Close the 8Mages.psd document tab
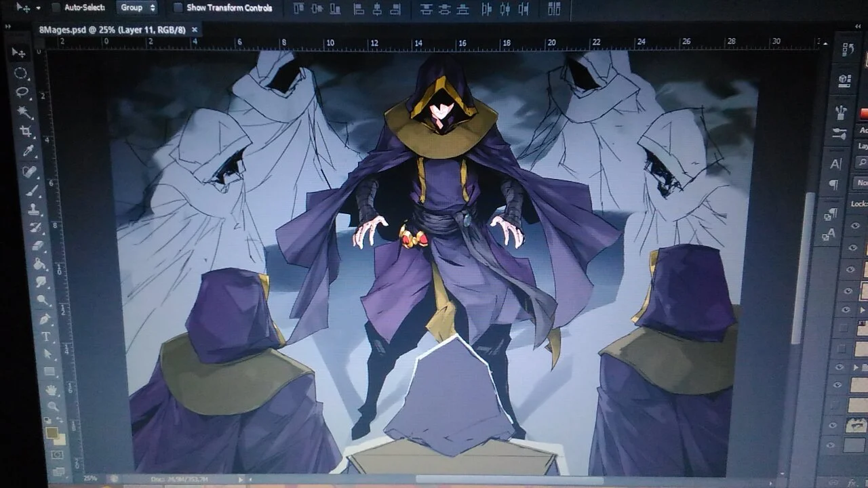Screen dimensions: 868x488 tap(195, 30)
